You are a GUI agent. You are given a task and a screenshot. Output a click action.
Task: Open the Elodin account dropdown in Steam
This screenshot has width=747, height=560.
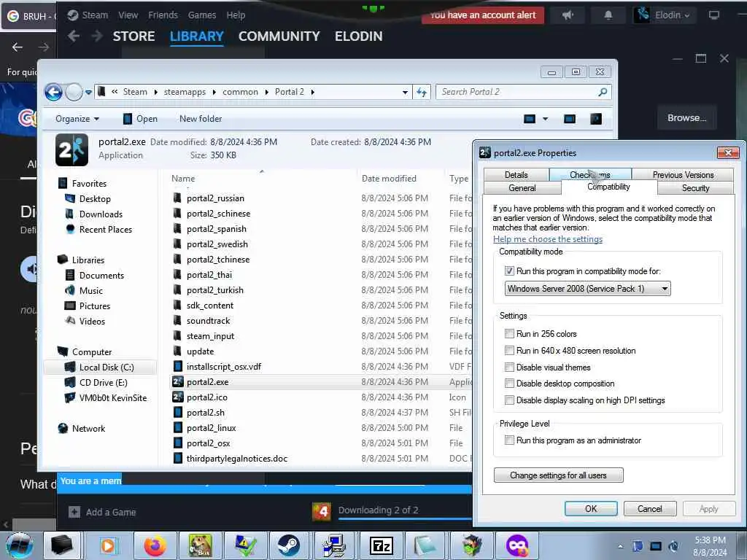click(665, 15)
